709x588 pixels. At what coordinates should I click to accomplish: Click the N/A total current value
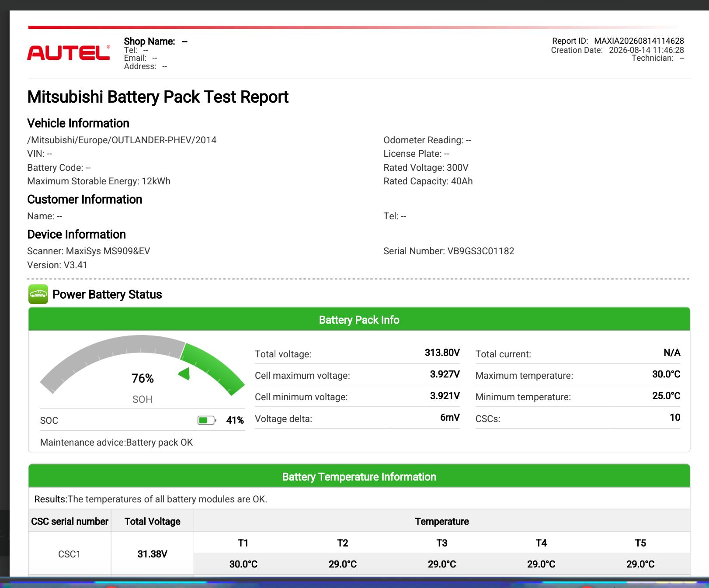(672, 353)
